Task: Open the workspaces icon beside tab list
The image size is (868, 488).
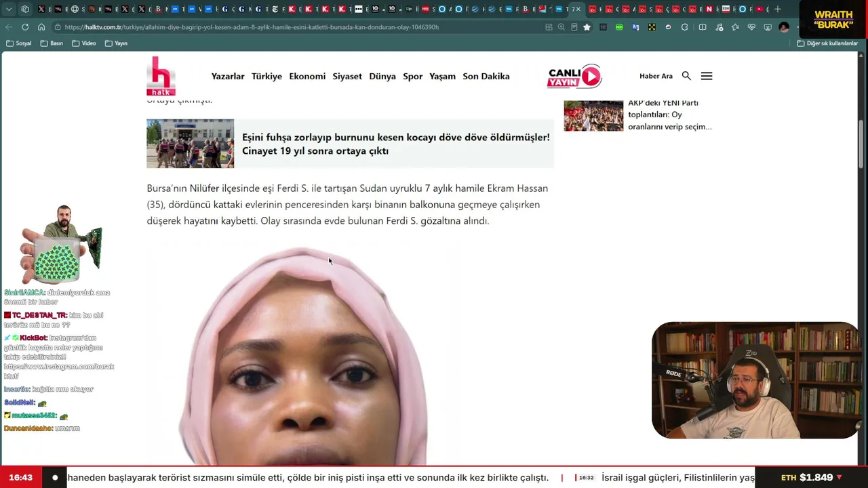Action: (x=25, y=9)
